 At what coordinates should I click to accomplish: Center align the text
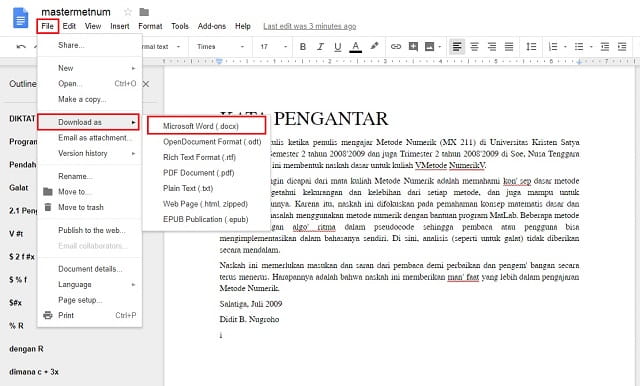(474, 47)
